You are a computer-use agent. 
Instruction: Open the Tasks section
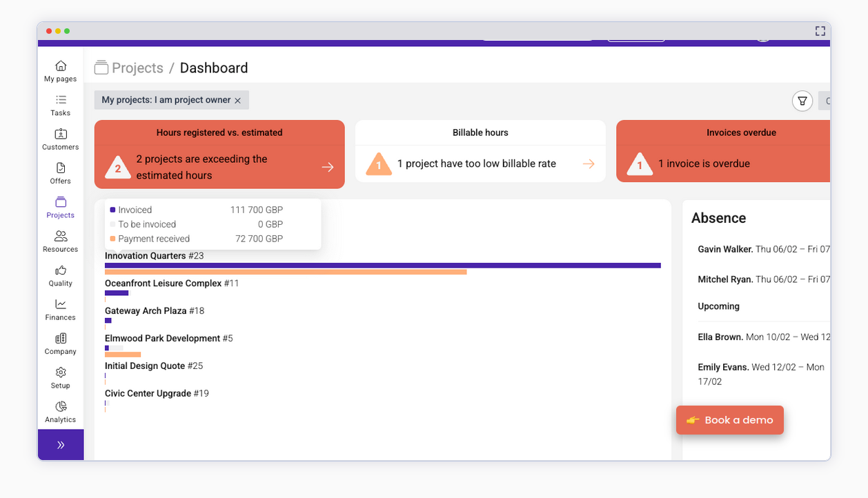[x=60, y=105]
